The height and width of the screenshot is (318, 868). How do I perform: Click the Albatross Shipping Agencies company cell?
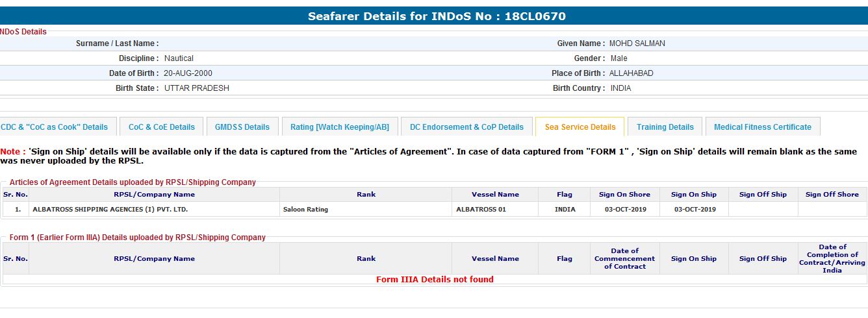point(110,210)
